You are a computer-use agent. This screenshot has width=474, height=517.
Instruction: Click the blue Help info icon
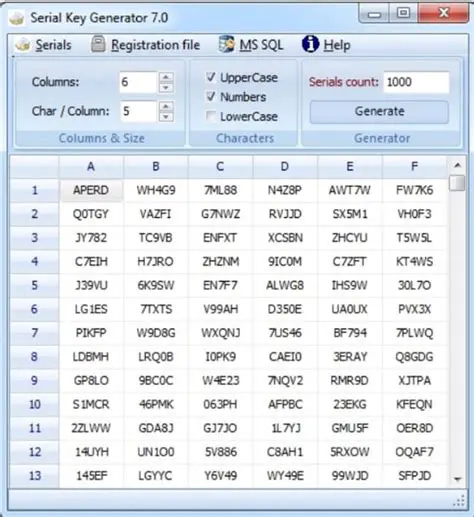click(x=310, y=44)
